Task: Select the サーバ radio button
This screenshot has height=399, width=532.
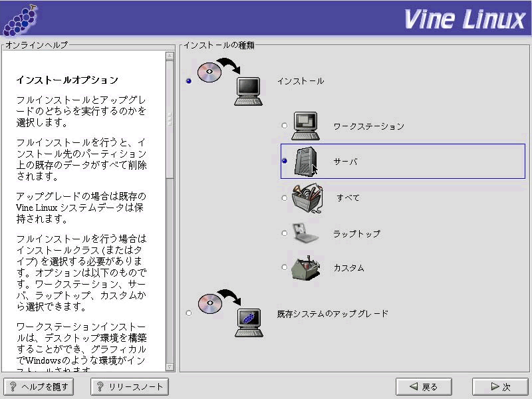Action: [x=285, y=161]
